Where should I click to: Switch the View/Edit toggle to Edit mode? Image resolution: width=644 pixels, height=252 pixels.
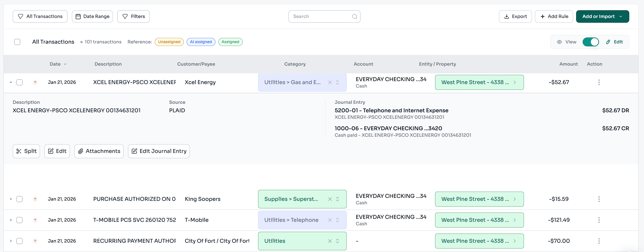point(591,42)
